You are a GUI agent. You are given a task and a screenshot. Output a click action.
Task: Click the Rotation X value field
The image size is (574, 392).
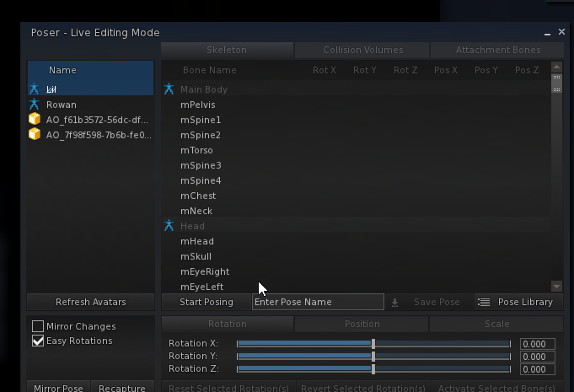point(538,344)
